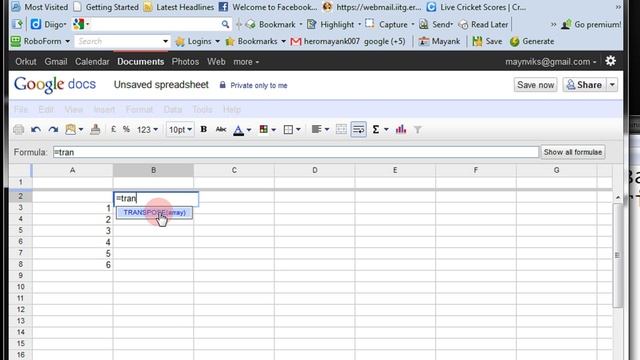Toggle bold formatting
The image size is (640, 360).
point(204,129)
